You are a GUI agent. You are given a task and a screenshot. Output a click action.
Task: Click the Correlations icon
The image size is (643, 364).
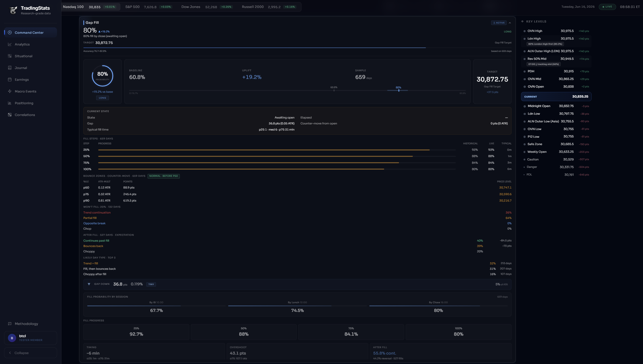10,115
